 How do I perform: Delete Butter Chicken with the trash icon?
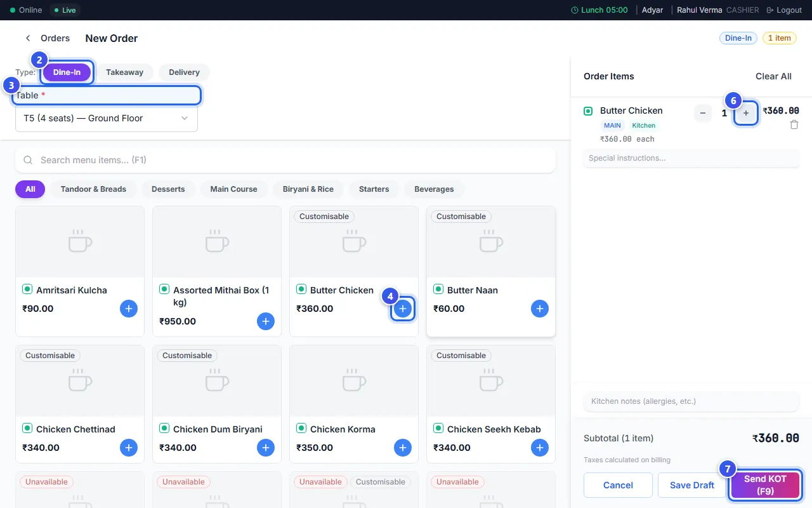pos(794,125)
